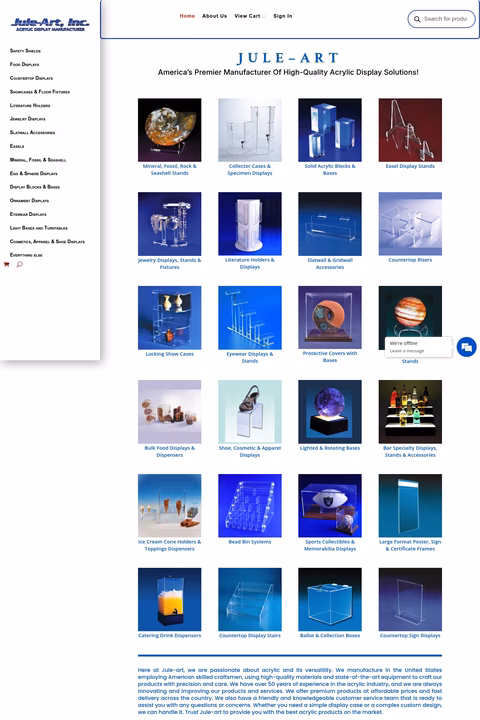Click the Easel Display Stands text link

click(410, 166)
